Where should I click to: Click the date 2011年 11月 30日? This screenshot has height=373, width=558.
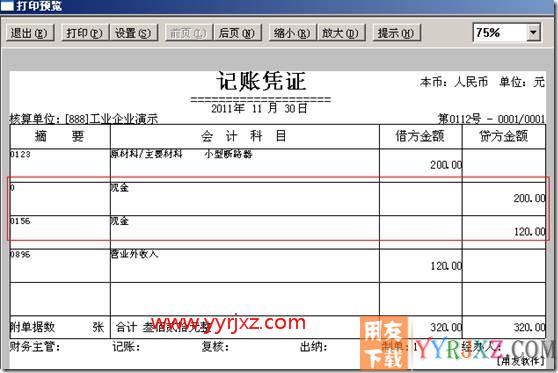tap(259, 108)
